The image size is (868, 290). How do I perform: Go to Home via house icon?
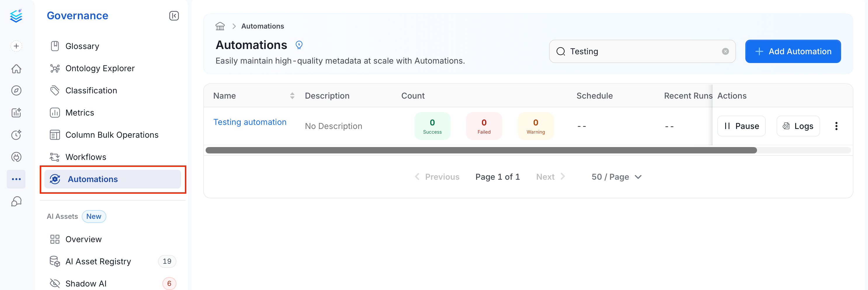click(16, 69)
